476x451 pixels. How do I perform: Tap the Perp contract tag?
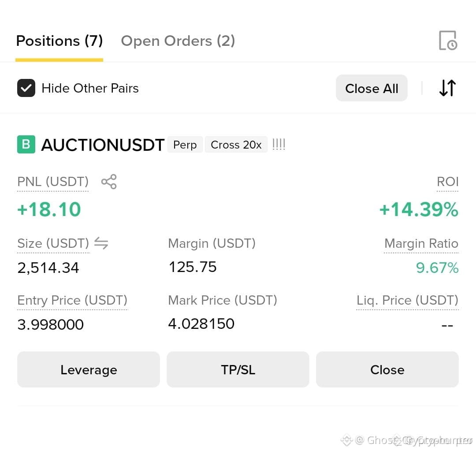point(185,145)
